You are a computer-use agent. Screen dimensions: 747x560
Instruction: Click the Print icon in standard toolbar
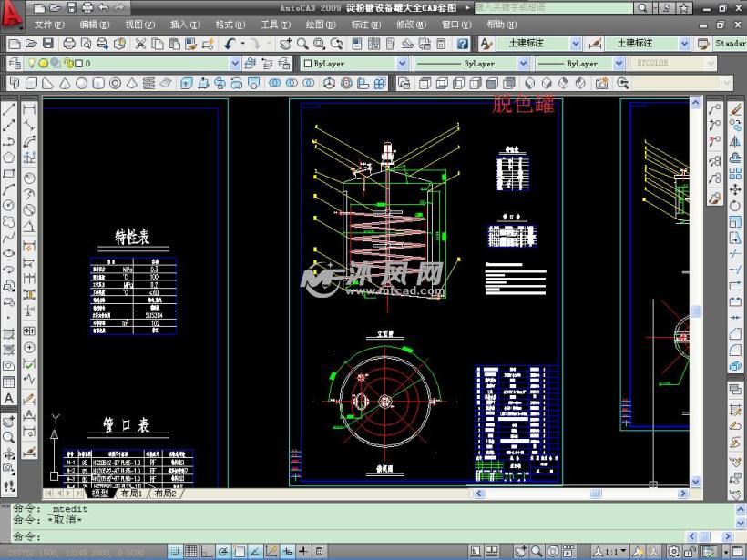coord(68,44)
